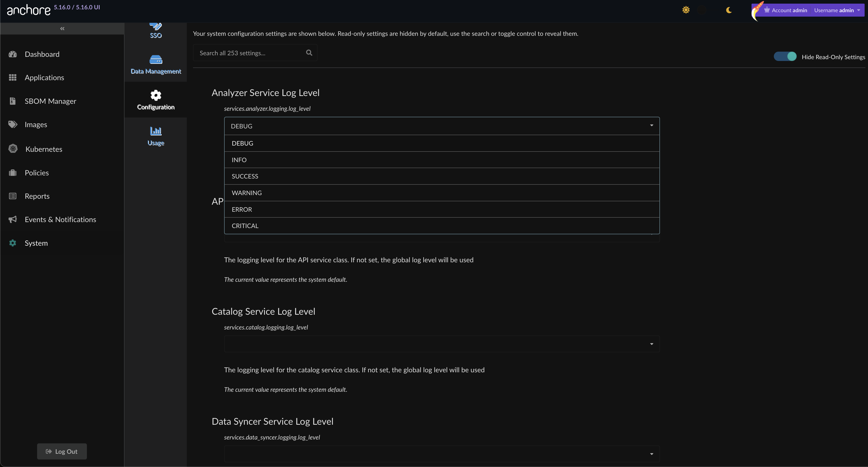The width and height of the screenshot is (868, 467).
Task: Click the SBOM Manager file icon
Action: point(13,101)
